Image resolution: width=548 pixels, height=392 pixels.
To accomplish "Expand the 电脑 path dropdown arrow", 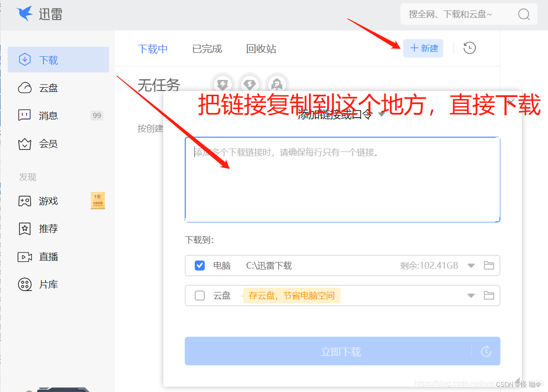I will point(471,266).
